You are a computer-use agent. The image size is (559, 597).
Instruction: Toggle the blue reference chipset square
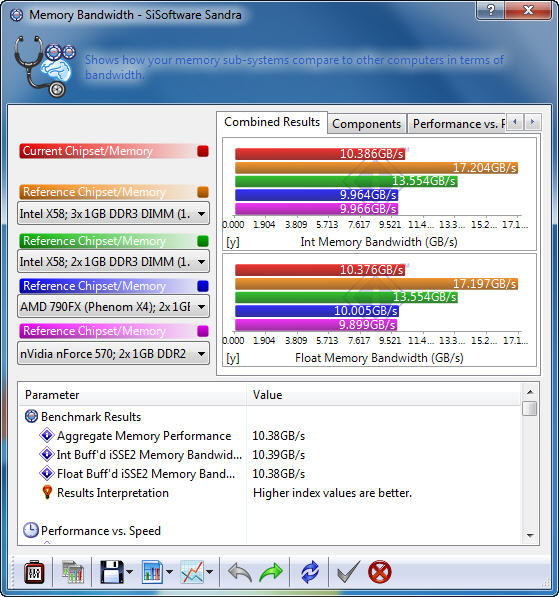[x=203, y=286]
